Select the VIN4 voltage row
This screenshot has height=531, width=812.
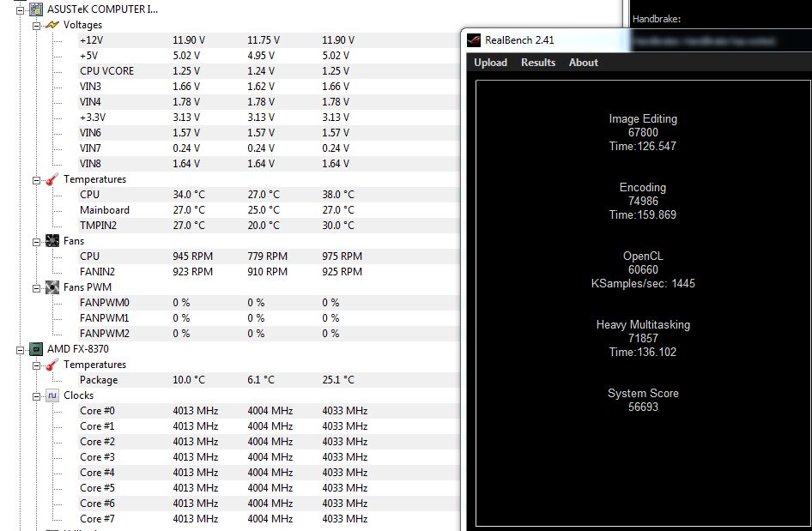tap(269, 102)
